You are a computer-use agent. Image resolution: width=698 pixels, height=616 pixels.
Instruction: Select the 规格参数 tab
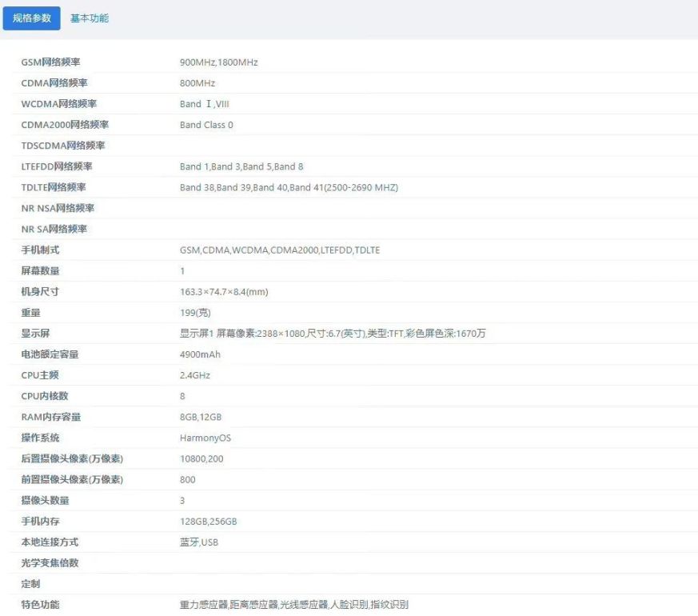pos(32,18)
